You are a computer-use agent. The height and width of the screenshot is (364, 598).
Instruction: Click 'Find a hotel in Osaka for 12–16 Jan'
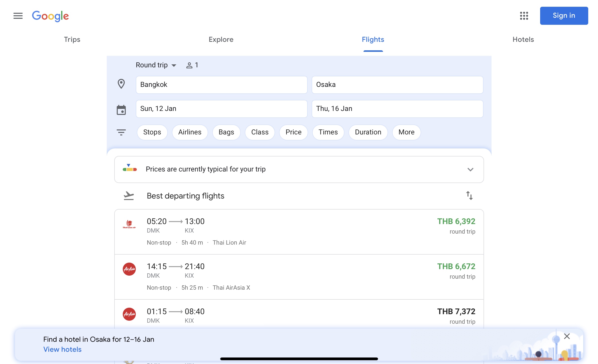pos(99,339)
